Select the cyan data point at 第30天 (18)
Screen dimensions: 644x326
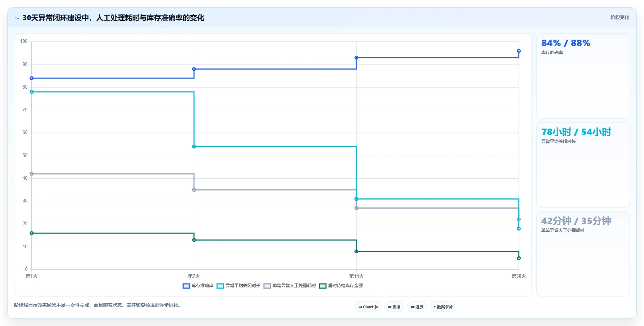(x=519, y=229)
